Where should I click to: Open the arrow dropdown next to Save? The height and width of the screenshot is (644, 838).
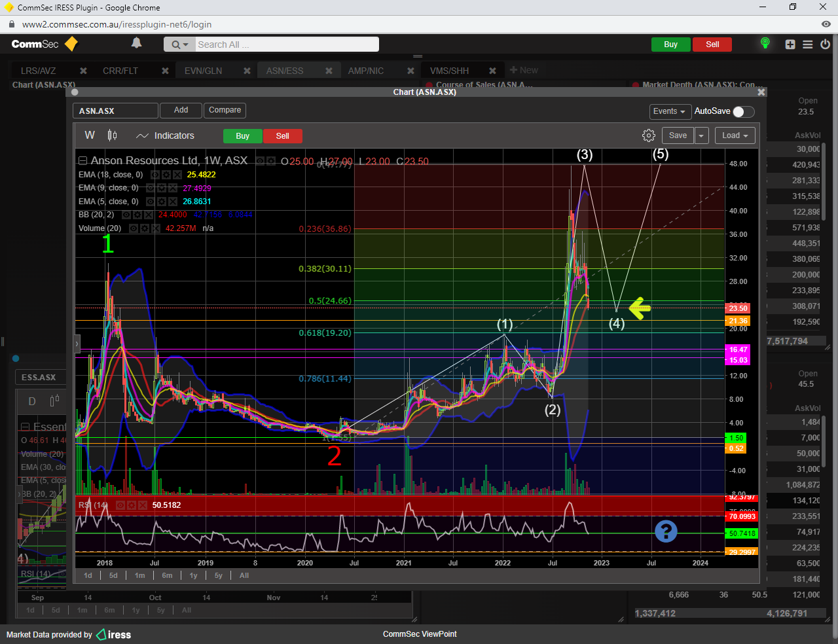[701, 135]
